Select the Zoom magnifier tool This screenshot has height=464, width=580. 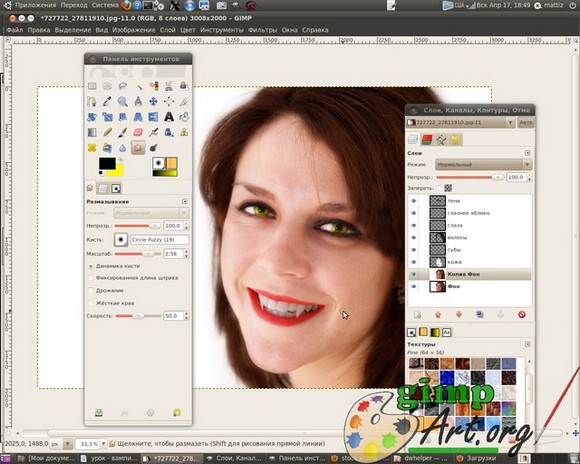pos(123,101)
